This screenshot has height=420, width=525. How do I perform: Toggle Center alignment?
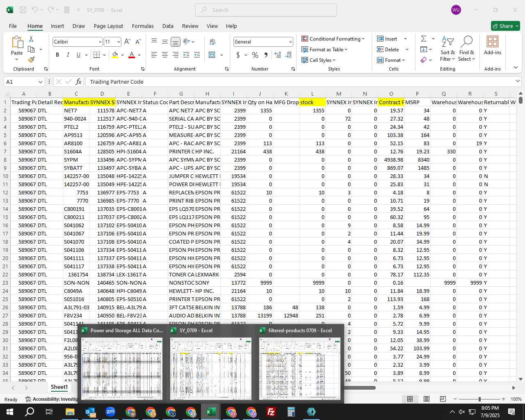[x=165, y=55]
